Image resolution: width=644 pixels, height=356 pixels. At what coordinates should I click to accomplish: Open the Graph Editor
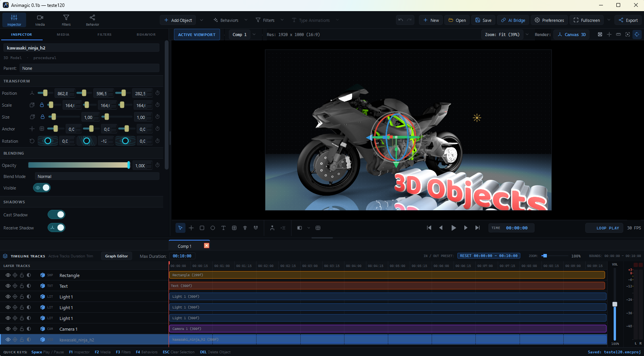(x=116, y=256)
